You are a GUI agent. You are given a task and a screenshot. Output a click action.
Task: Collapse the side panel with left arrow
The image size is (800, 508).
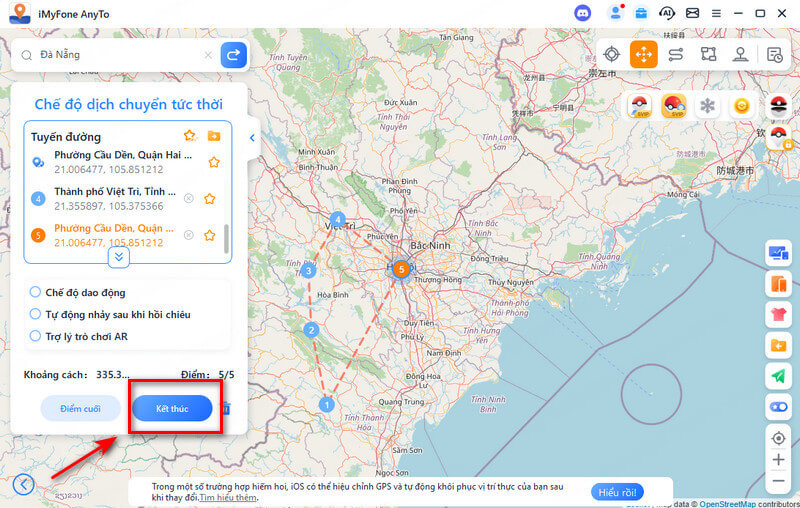252,138
